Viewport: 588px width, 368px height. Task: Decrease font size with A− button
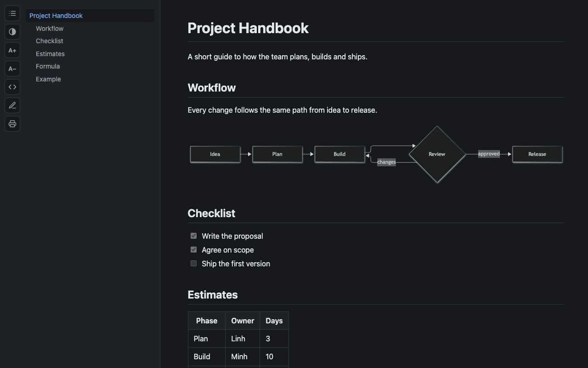(x=12, y=69)
